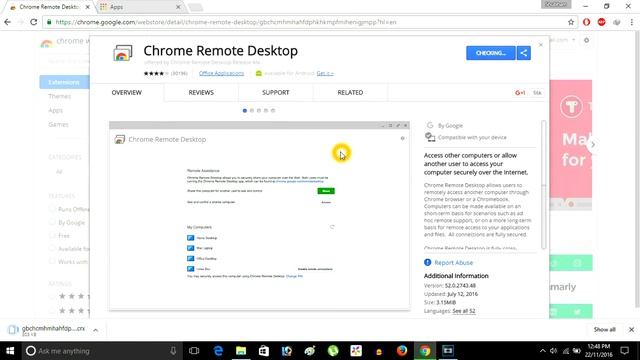Select Apps in Web Store sidebar
The height and width of the screenshot is (360, 640).
coord(56,110)
